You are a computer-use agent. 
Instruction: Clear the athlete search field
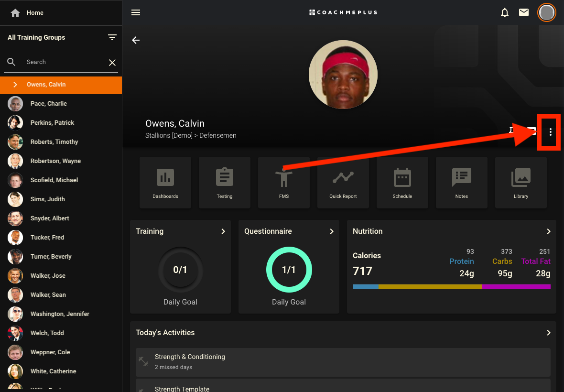[x=112, y=63]
